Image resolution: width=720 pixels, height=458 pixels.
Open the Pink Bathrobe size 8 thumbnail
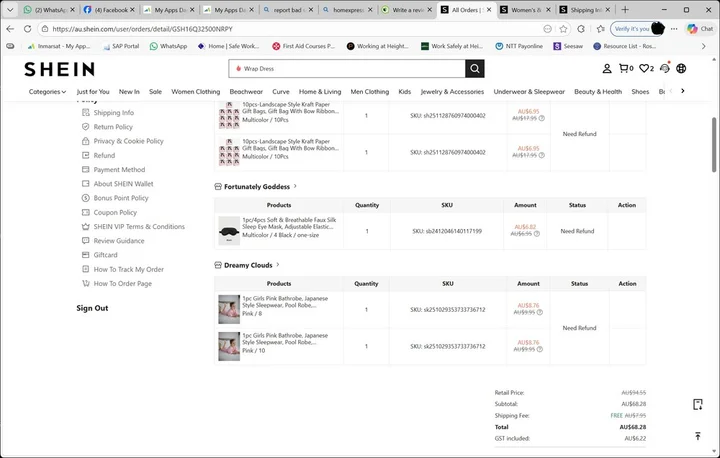tap(229, 309)
